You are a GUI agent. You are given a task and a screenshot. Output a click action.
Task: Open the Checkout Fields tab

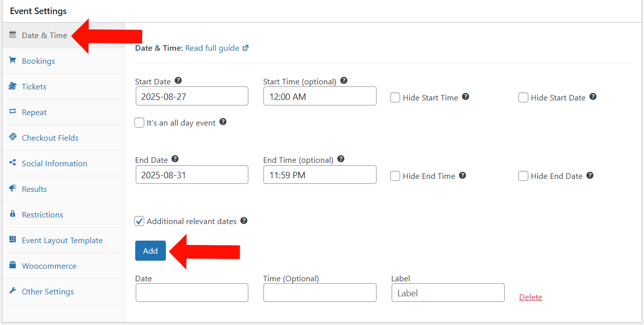50,138
